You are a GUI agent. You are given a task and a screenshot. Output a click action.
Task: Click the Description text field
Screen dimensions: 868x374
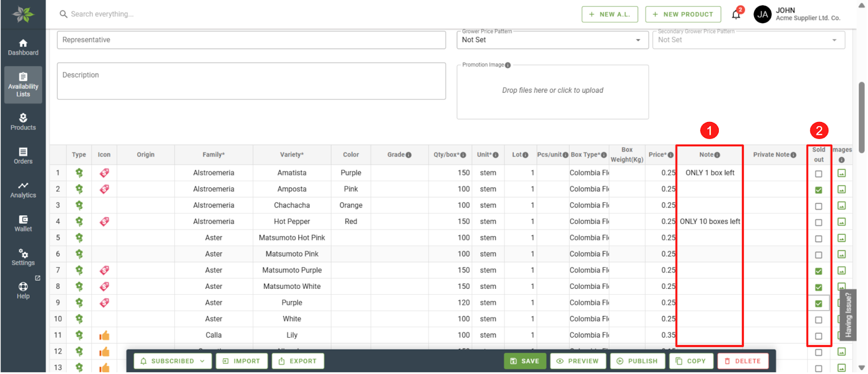[x=251, y=81]
